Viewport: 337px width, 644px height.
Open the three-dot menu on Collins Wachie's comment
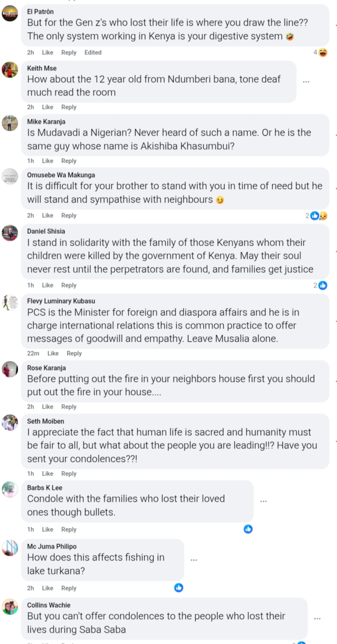(317, 619)
